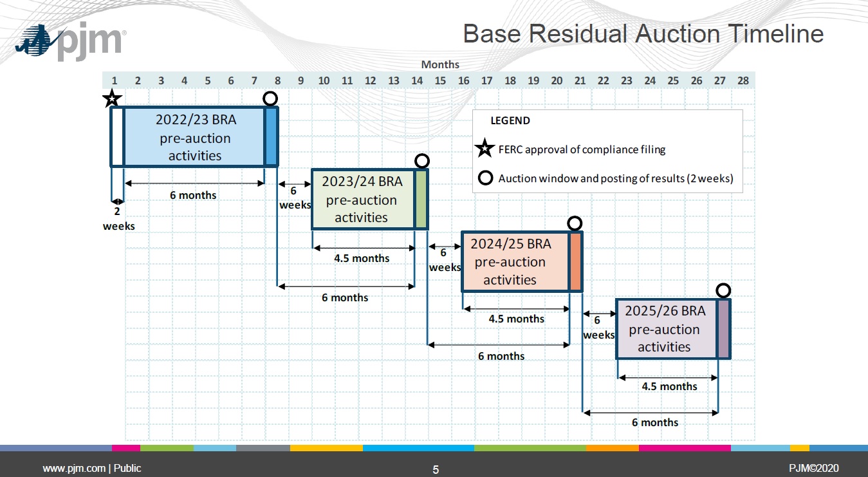Click the circle marker above 2023/24 BRA block
This screenshot has width=868, height=477.
[421, 160]
